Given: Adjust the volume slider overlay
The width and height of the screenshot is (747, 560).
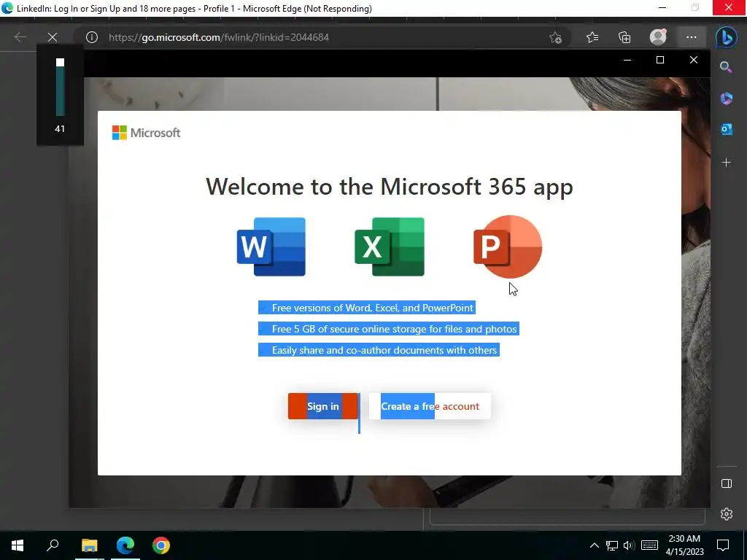Looking at the screenshot, I should [60, 87].
